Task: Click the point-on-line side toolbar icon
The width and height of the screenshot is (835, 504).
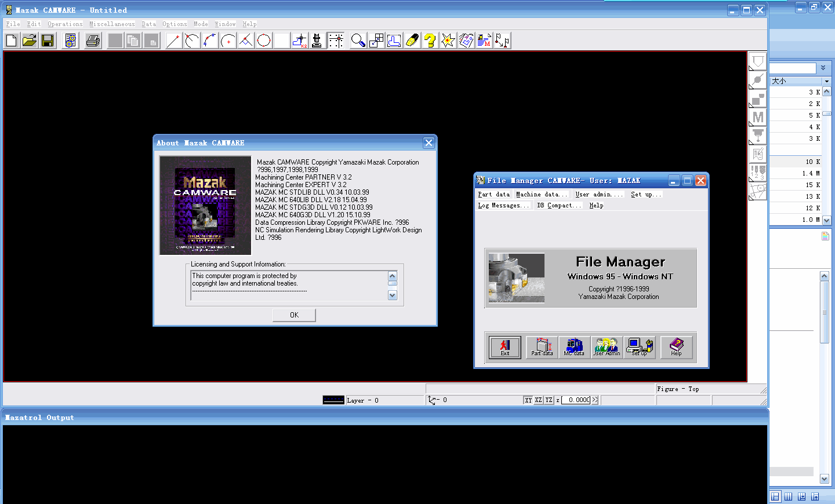Action: 758,80
